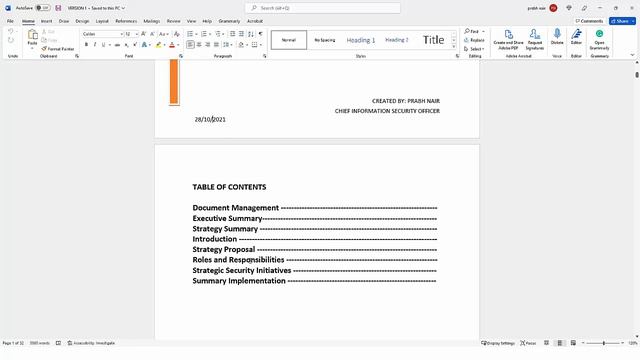Toggle italic formatting

(95, 45)
